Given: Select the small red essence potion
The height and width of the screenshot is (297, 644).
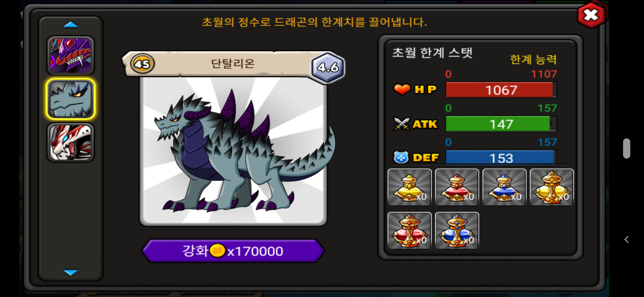Looking at the screenshot, I should 457,187.
